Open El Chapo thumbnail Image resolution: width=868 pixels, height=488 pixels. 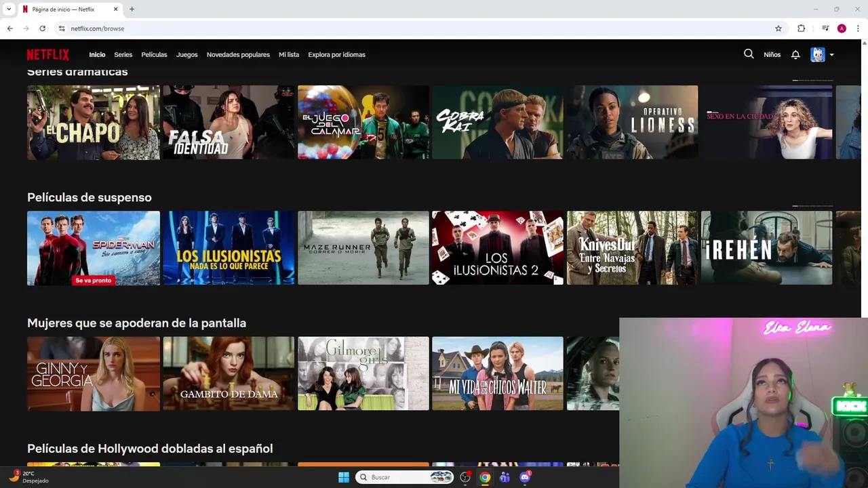pos(94,122)
